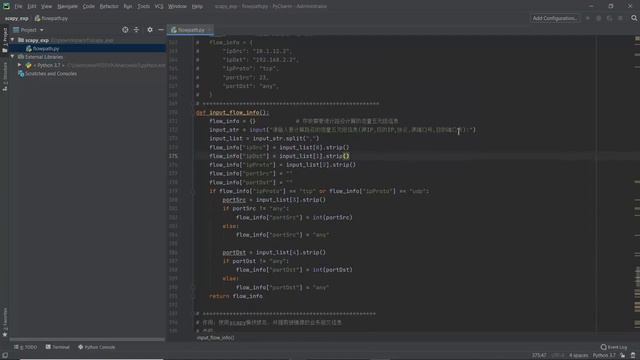Click the Run with Coverage icon
The height and width of the screenshot is (360, 640).
coord(609,18)
